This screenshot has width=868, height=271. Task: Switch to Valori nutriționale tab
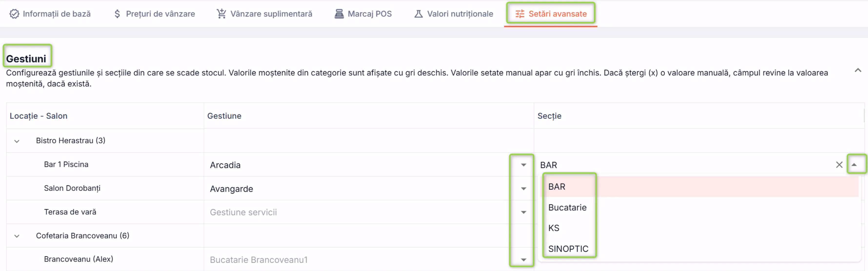453,14
